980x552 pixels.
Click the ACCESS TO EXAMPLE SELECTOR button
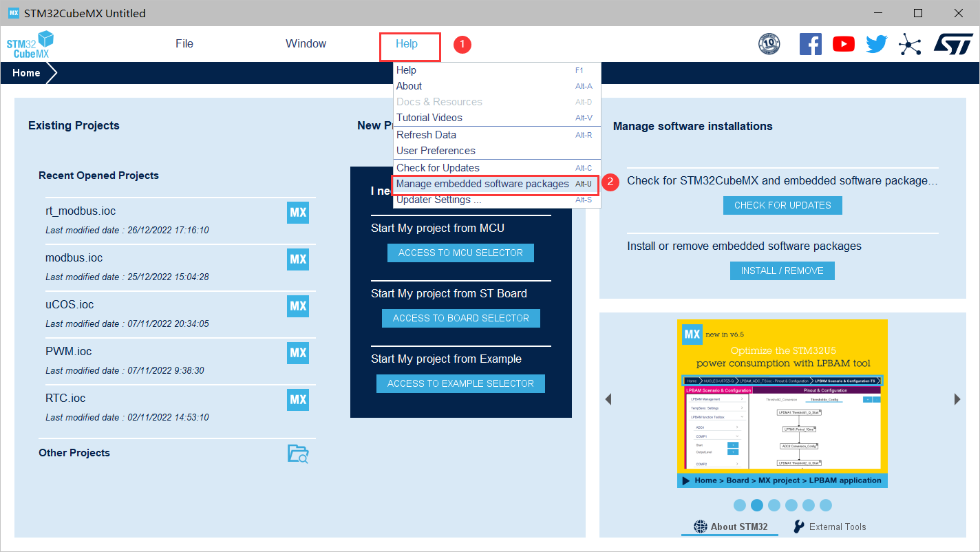(x=460, y=383)
